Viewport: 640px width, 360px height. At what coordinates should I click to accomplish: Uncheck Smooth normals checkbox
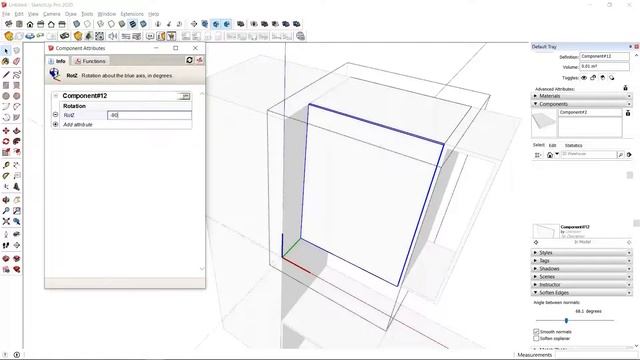536,332
